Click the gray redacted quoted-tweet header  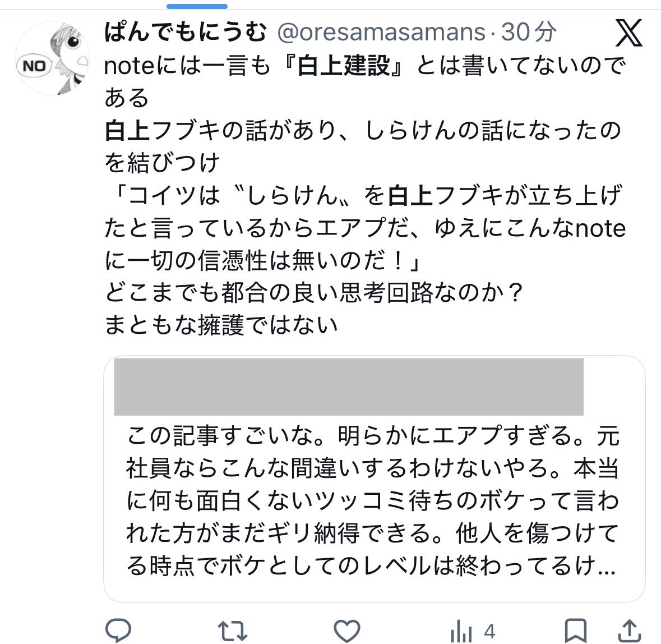(x=349, y=387)
